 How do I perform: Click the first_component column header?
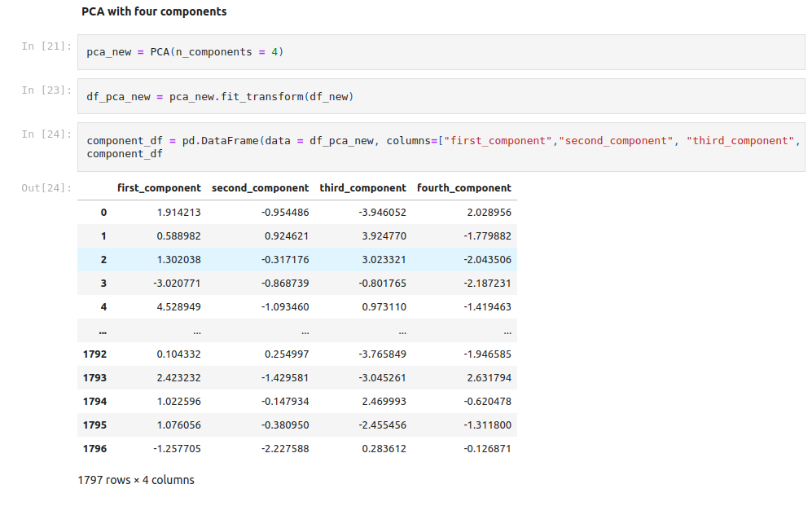pos(159,188)
